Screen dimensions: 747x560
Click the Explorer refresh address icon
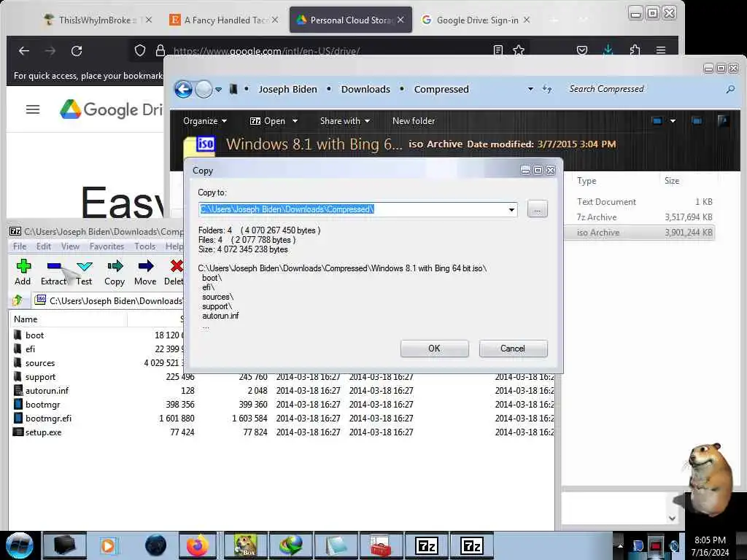click(x=547, y=89)
